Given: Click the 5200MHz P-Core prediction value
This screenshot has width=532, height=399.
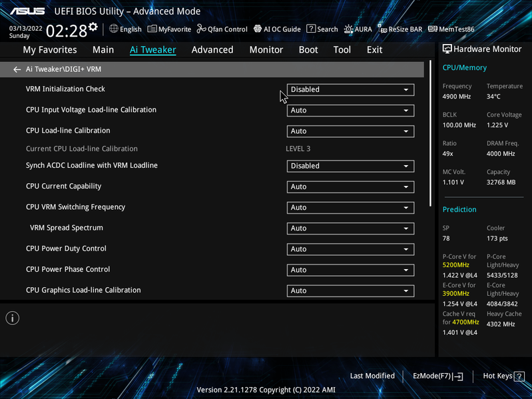Looking at the screenshot, I should (455, 265).
